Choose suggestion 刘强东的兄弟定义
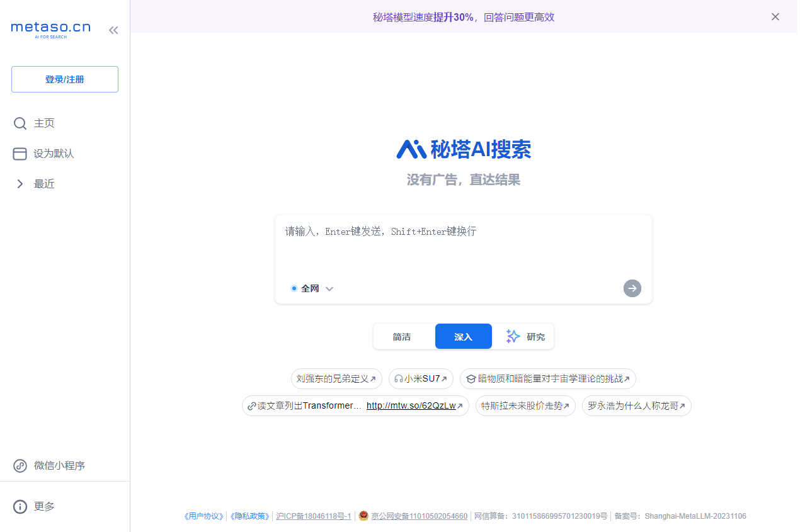 tap(337, 379)
